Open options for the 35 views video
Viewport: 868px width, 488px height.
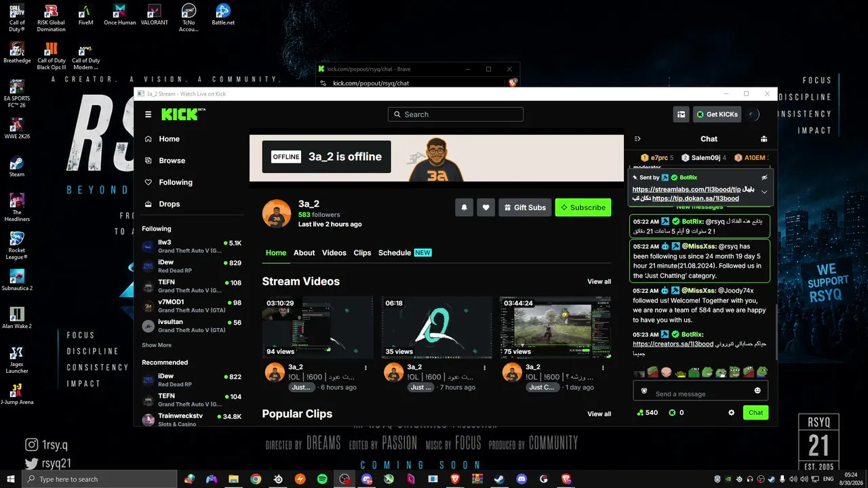pos(484,367)
